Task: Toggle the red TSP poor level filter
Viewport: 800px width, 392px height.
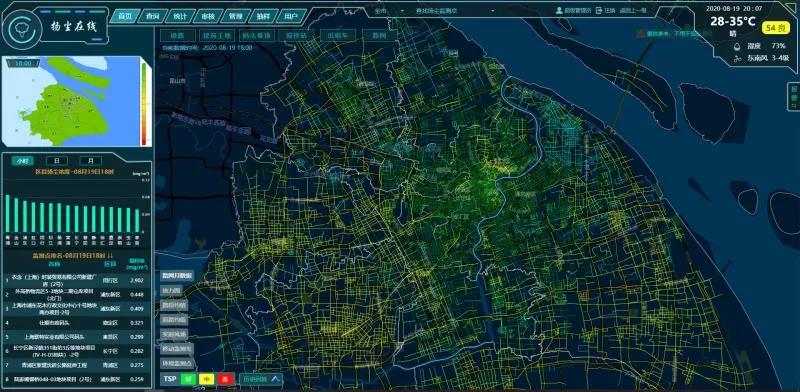Action: (226, 379)
